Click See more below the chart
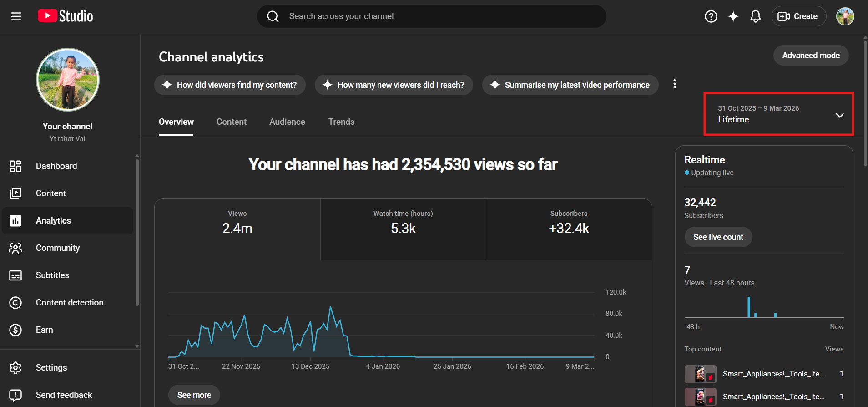The image size is (868, 407). 194,395
